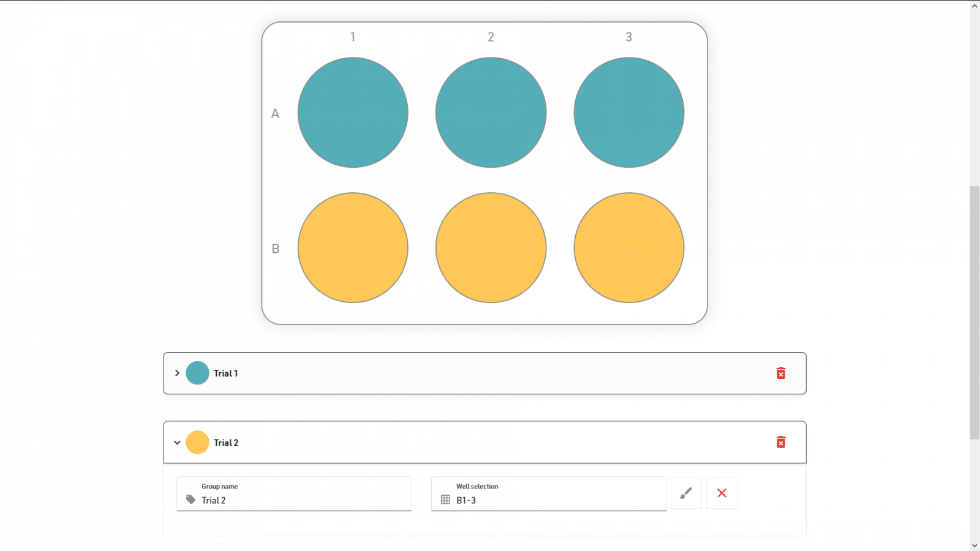Click the column 3 header label
The image size is (980, 551).
628,37
